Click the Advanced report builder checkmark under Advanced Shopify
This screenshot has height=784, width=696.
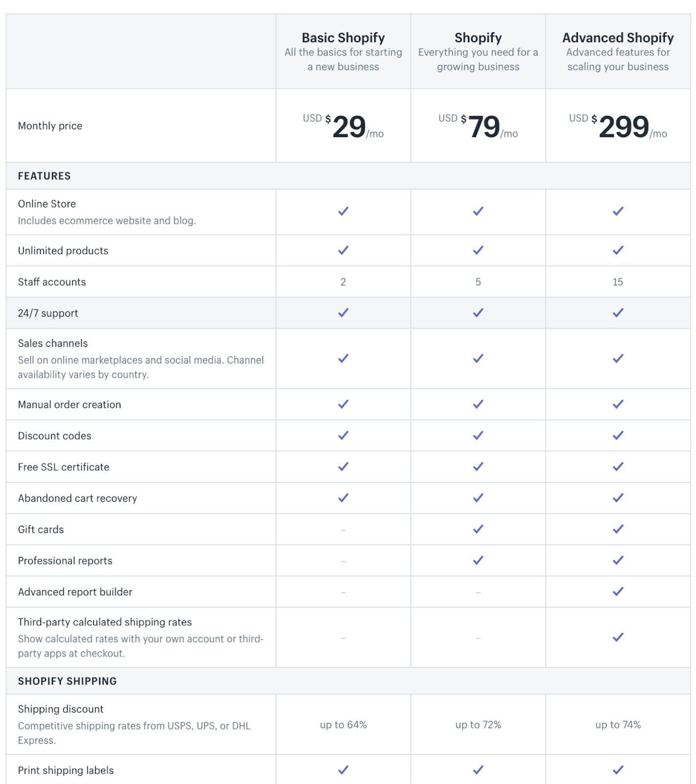point(618,591)
